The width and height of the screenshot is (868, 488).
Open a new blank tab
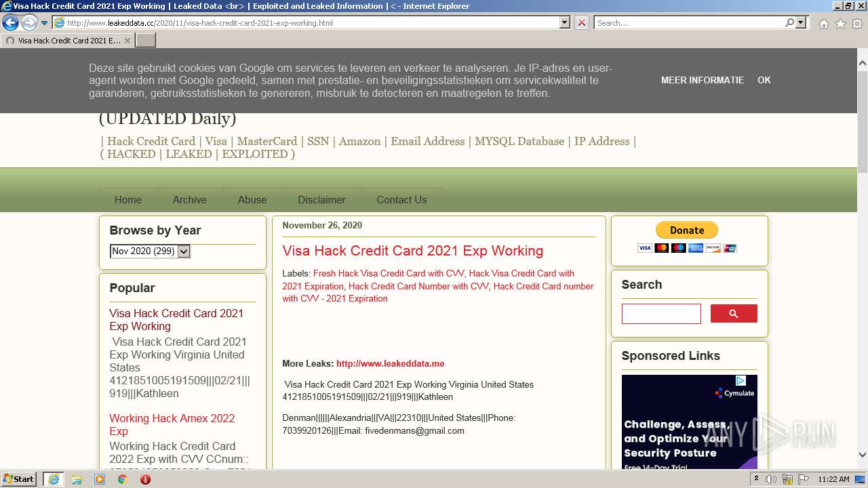(146, 41)
